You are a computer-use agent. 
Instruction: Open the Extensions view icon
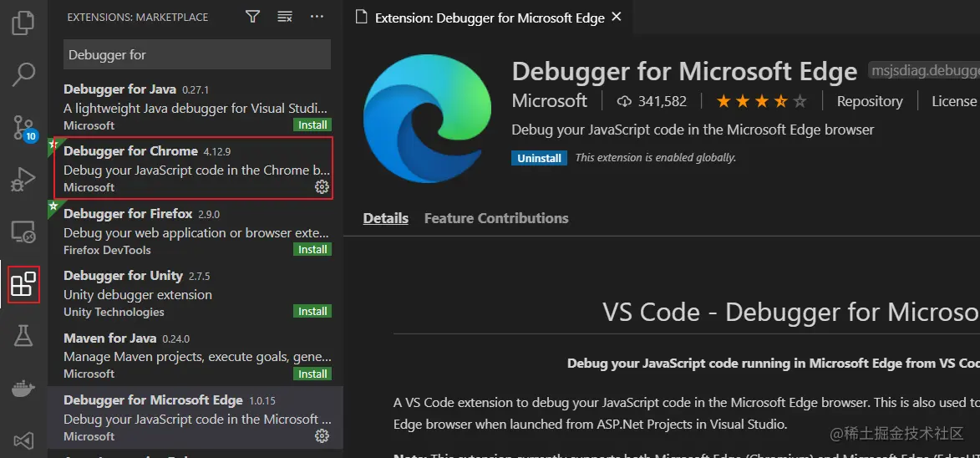click(23, 285)
